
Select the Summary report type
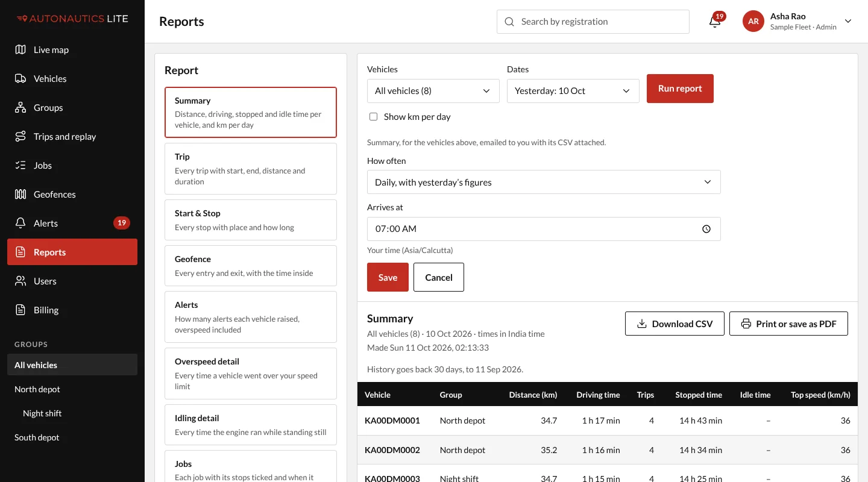(x=251, y=113)
